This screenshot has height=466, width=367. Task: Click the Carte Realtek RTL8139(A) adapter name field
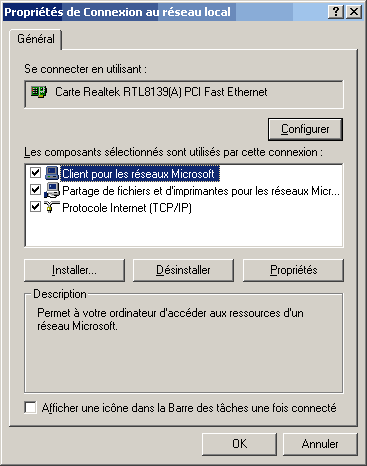184,94
